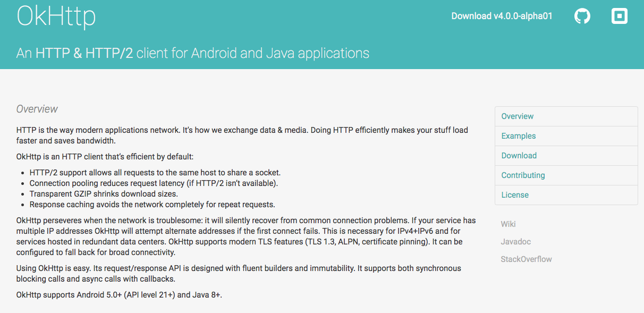Click bullet 'Connection pooling reduces request latency'
Screen dimensions: 644x313
click(154, 183)
